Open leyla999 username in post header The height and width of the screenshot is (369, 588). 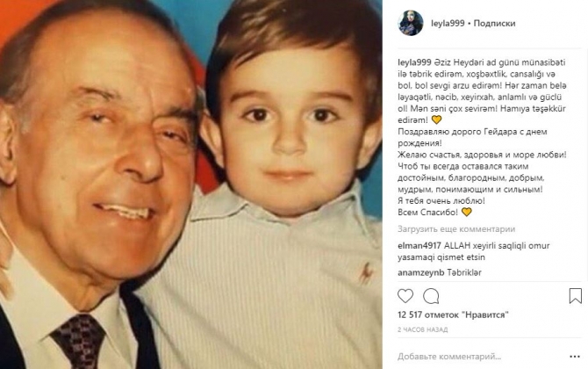tap(448, 23)
